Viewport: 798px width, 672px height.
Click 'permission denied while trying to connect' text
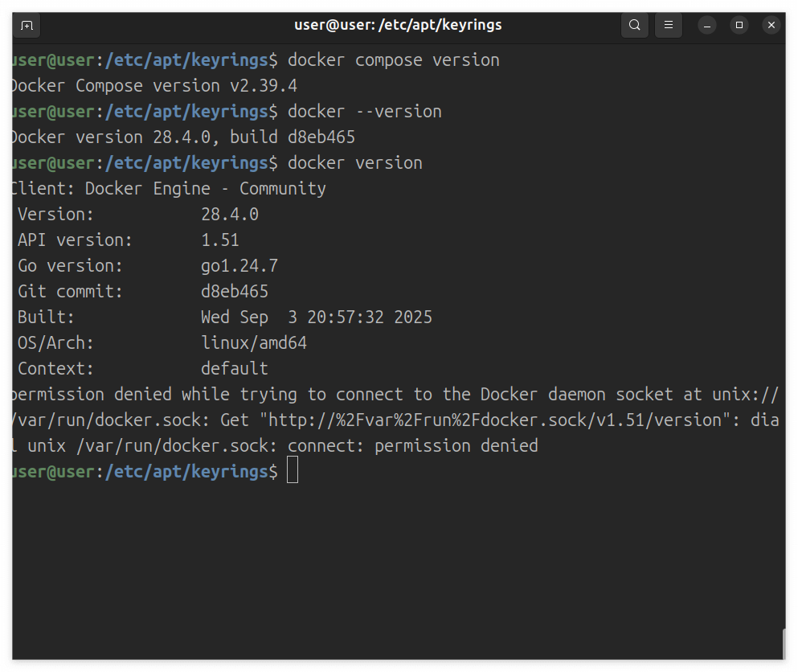(x=207, y=395)
